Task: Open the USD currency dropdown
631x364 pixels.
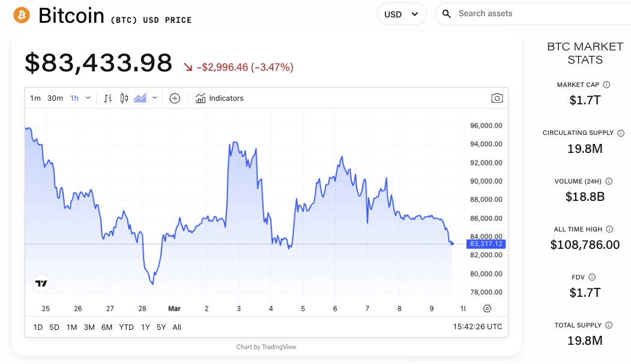Action: (401, 14)
